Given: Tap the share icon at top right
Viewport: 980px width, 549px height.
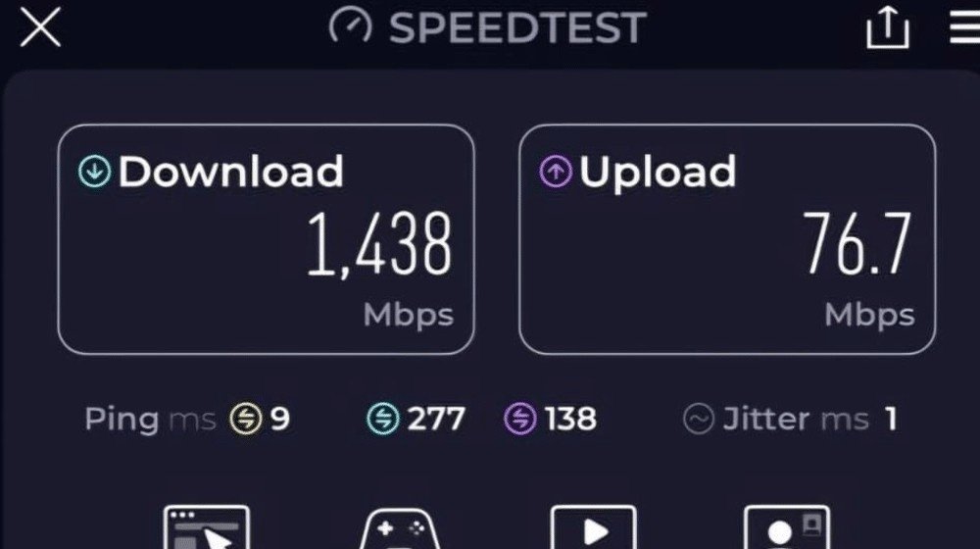Looking at the screenshot, I should click(888, 26).
